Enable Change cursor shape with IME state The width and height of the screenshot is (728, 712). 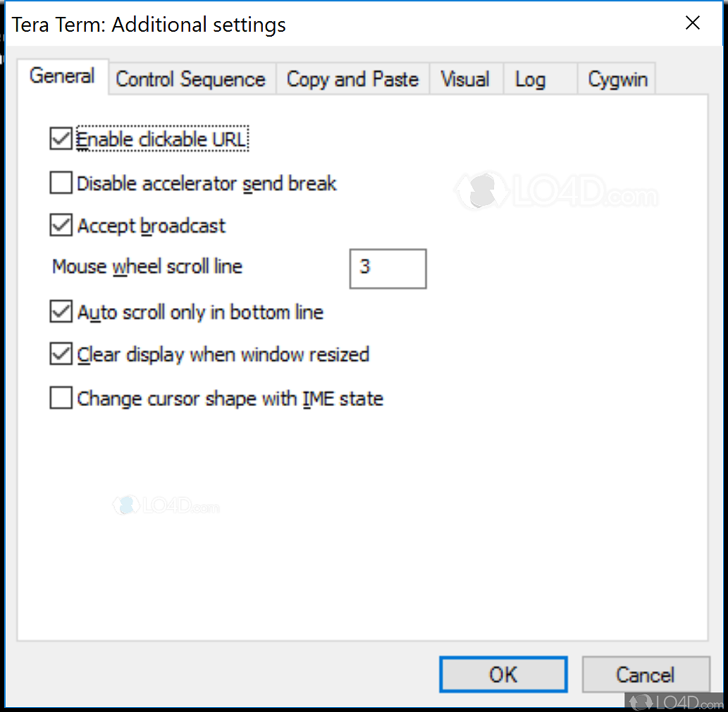[61, 398]
